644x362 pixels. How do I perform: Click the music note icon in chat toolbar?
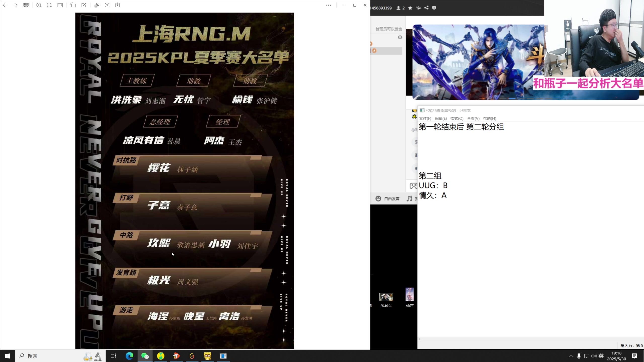pos(410,199)
